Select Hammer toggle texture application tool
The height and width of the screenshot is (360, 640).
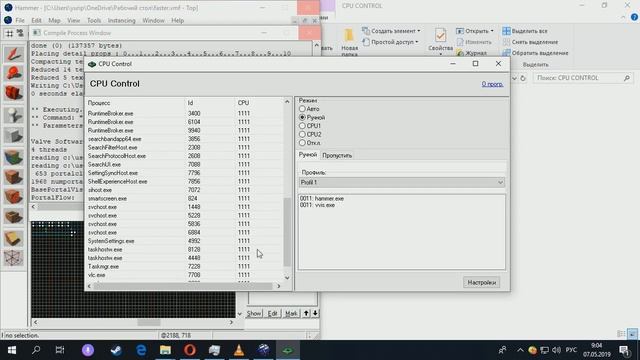13,157
